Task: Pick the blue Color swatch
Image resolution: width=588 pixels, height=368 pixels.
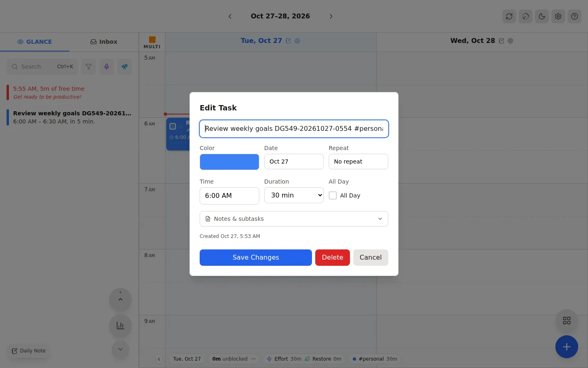Action: (x=229, y=162)
